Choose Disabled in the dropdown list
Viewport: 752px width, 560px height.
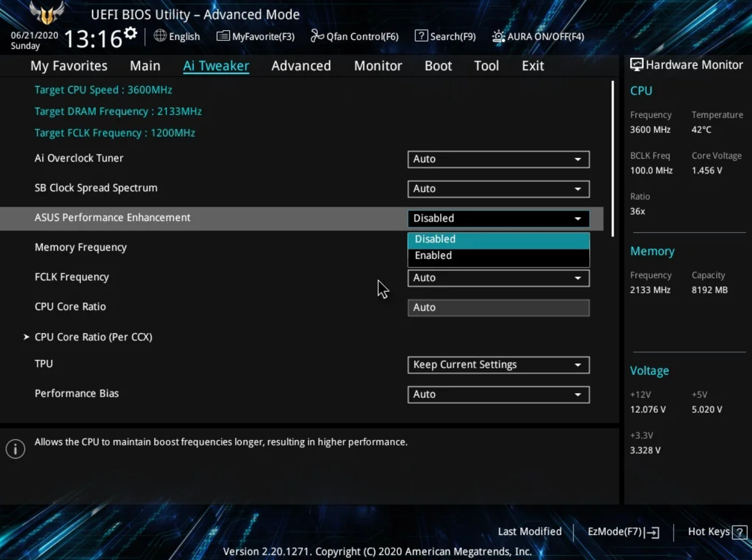point(498,239)
